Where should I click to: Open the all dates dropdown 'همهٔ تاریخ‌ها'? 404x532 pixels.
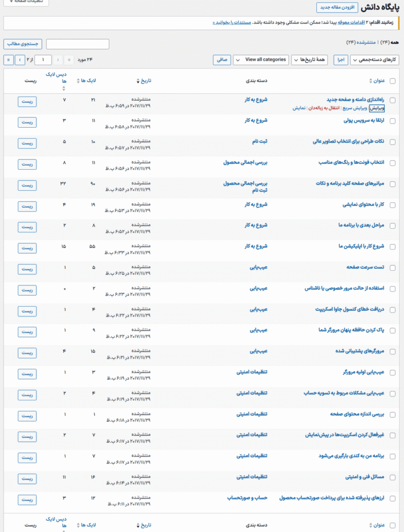pyautogui.click(x=310, y=60)
